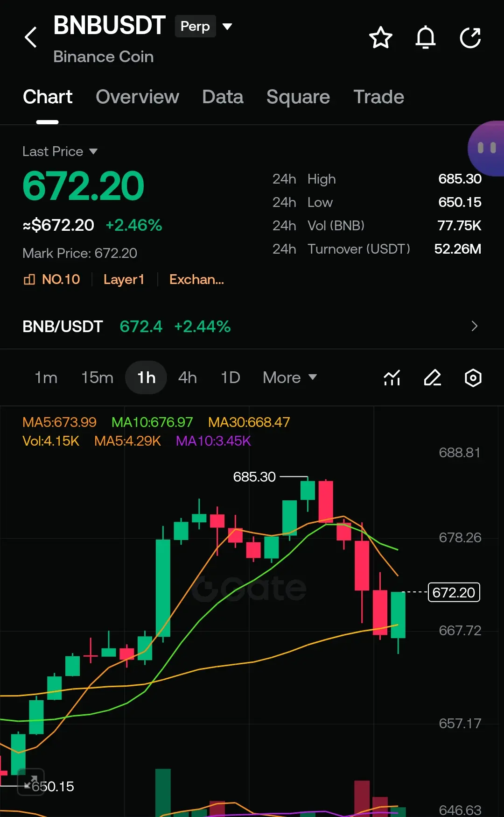Open the BNB/USDT 672.4 spot row
The height and width of the screenshot is (817, 504).
tap(252, 326)
